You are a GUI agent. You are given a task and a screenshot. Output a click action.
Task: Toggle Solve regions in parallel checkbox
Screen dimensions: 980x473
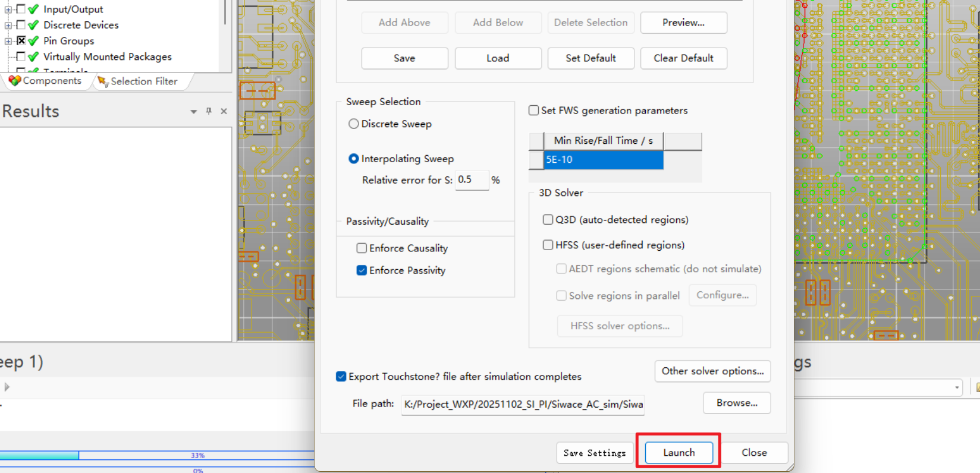coord(561,295)
